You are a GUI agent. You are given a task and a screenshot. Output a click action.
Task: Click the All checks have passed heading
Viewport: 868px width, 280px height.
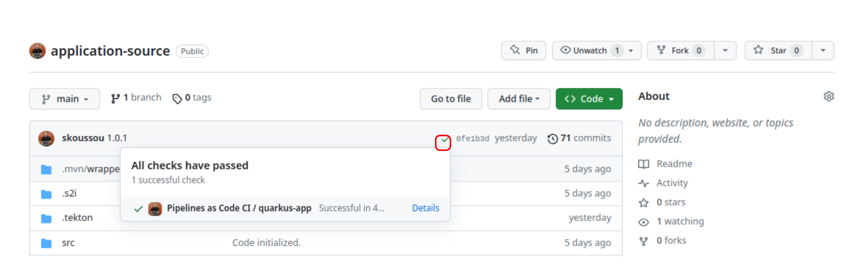tap(190, 165)
